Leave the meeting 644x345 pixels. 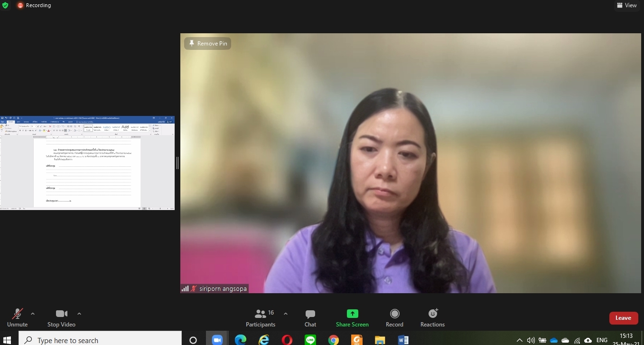click(623, 318)
